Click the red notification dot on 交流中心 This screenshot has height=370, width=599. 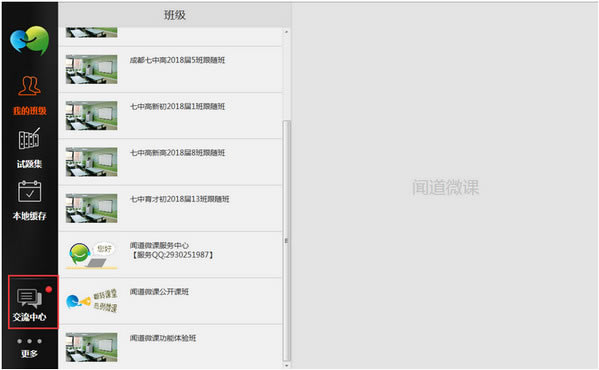point(49,289)
